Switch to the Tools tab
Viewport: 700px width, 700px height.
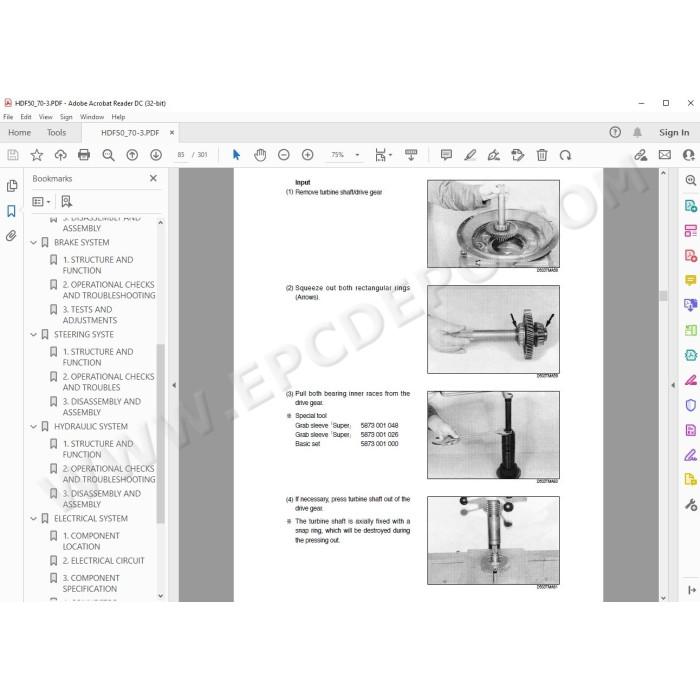click(x=57, y=133)
